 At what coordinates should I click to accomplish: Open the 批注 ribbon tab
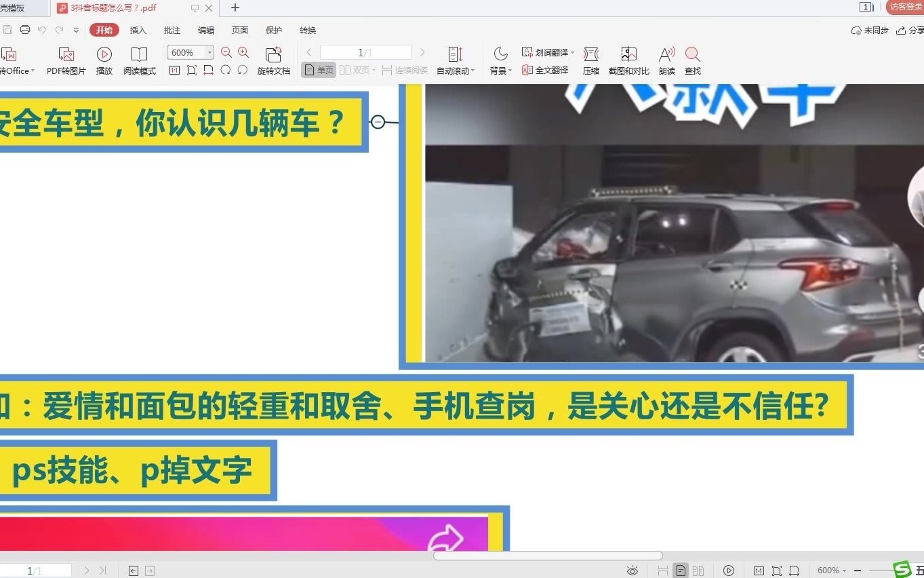point(172,30)
